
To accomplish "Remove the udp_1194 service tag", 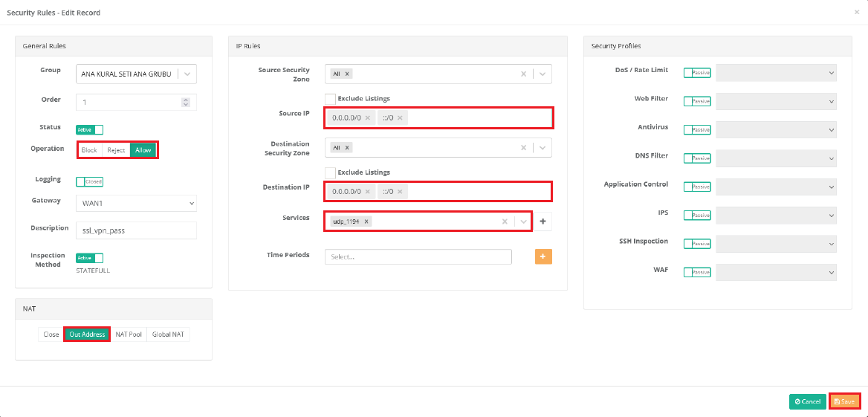I will (x=367, y=222).
